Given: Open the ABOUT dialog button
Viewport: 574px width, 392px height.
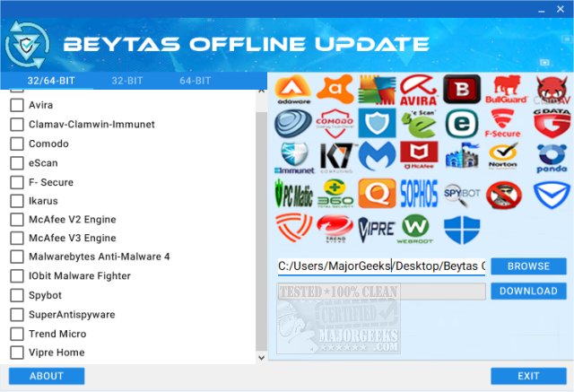Looking at the screenshot, I should click(x=47, y=376).
